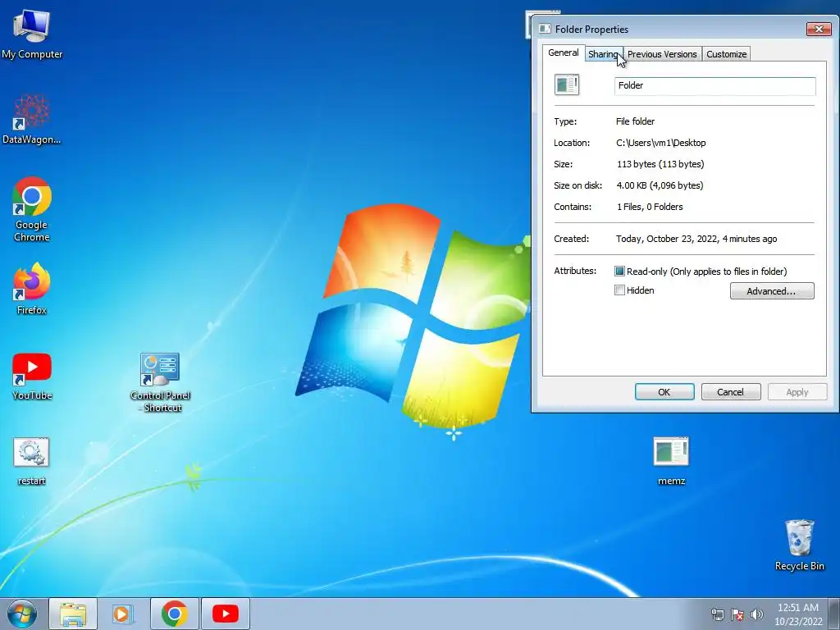Select the DataWagon shortcut icon
840x630 pixels.
[32, 119]
